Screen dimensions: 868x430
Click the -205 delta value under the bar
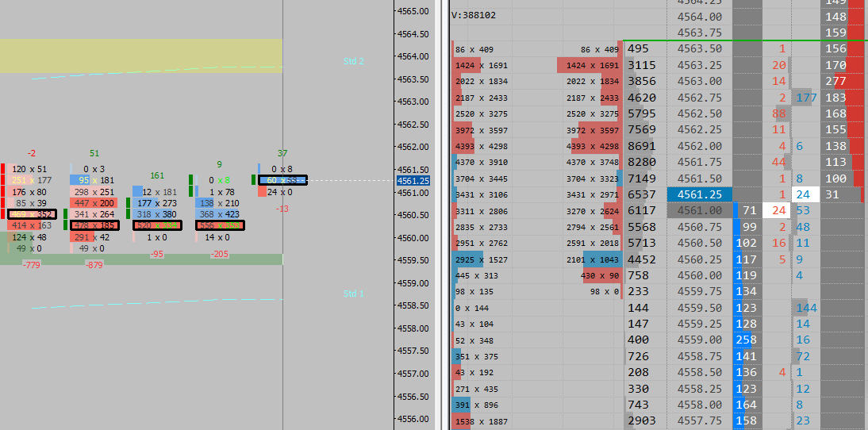click(219, 255)
